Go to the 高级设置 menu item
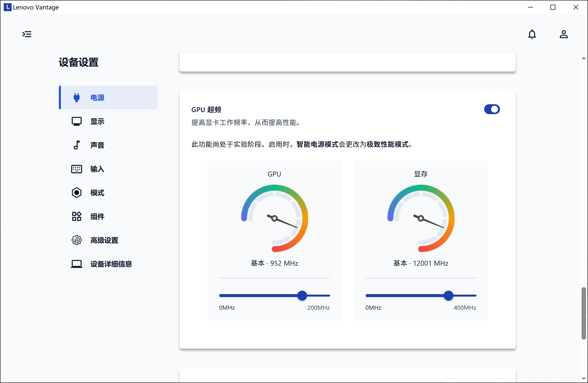Screen dimensions: 588x383 104,240
